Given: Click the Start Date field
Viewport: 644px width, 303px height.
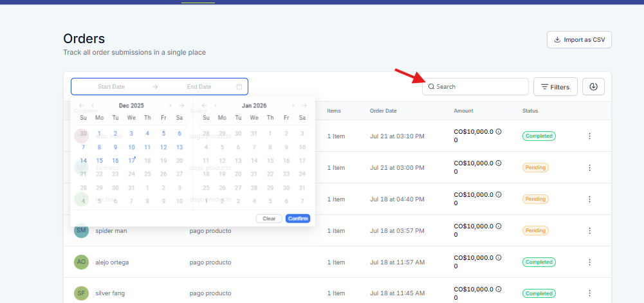Looking at the screenshot, I should tap(111, 87).
